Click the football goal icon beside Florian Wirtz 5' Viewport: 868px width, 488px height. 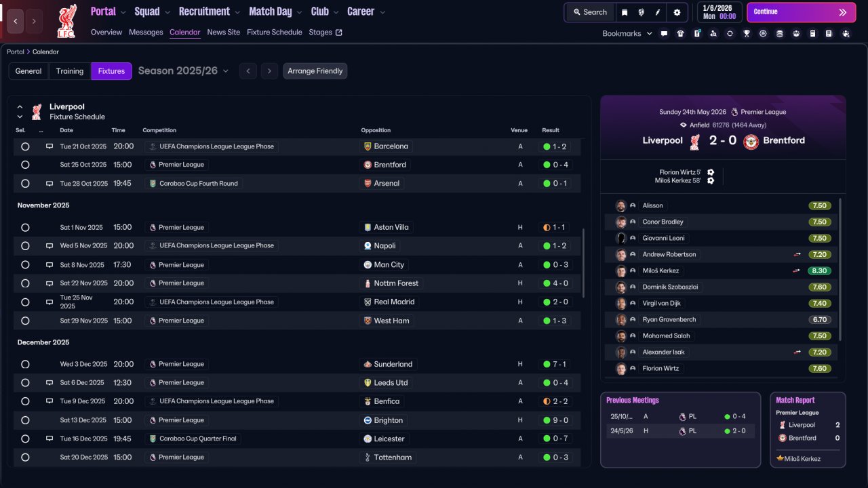click(711, 172)
